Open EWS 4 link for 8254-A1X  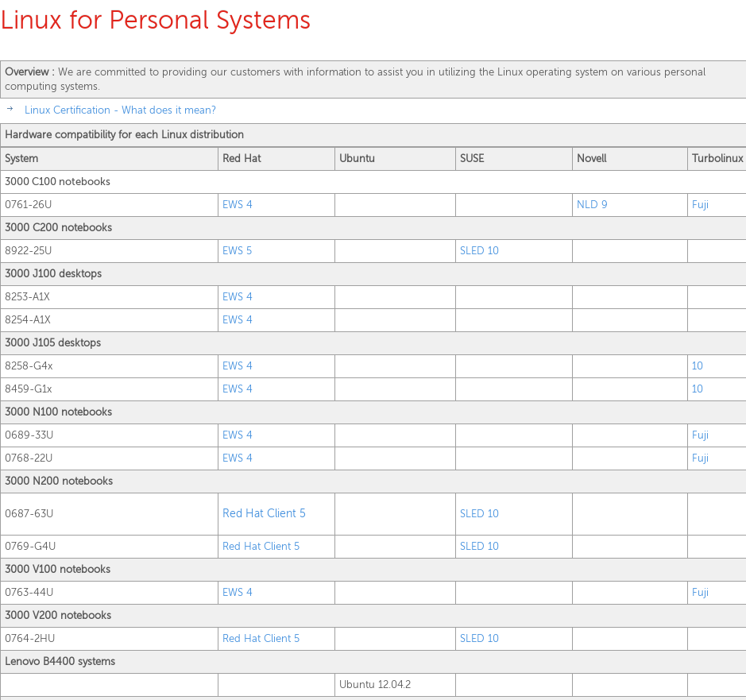[x=237, y=319]
